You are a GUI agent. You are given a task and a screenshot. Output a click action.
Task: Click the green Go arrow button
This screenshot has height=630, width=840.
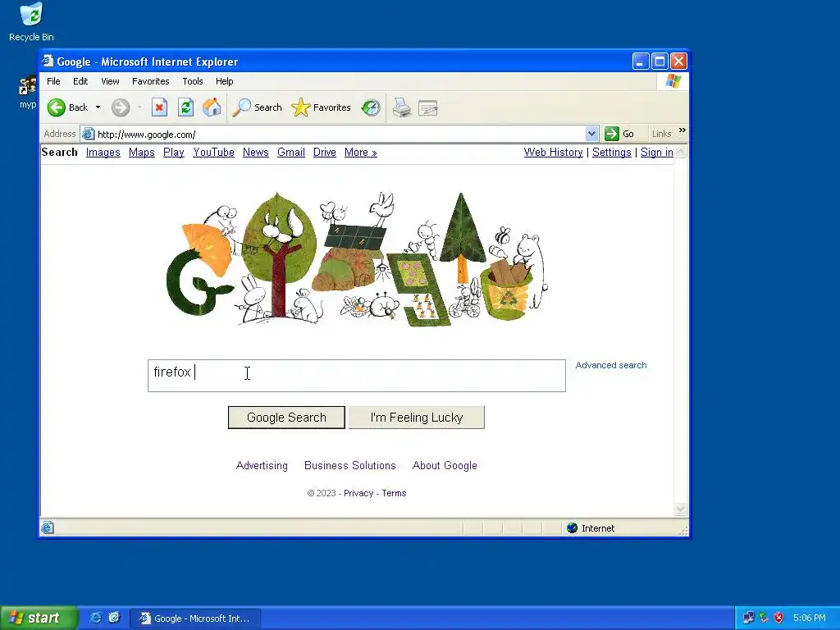tap(612, 134)
